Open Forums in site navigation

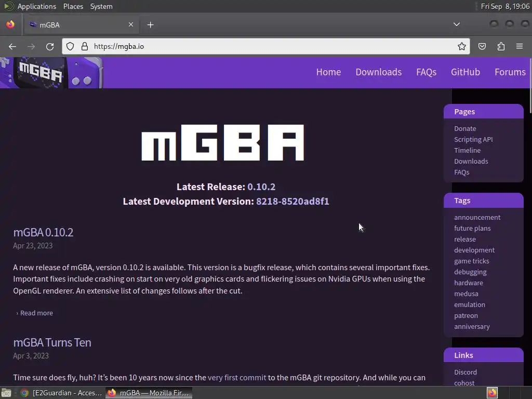(510, 72)
